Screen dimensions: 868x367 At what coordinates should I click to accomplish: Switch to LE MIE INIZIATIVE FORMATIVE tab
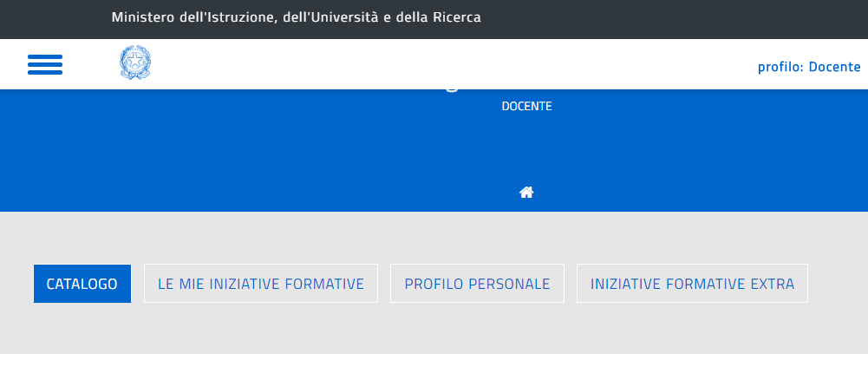click(x=261, y=284)
